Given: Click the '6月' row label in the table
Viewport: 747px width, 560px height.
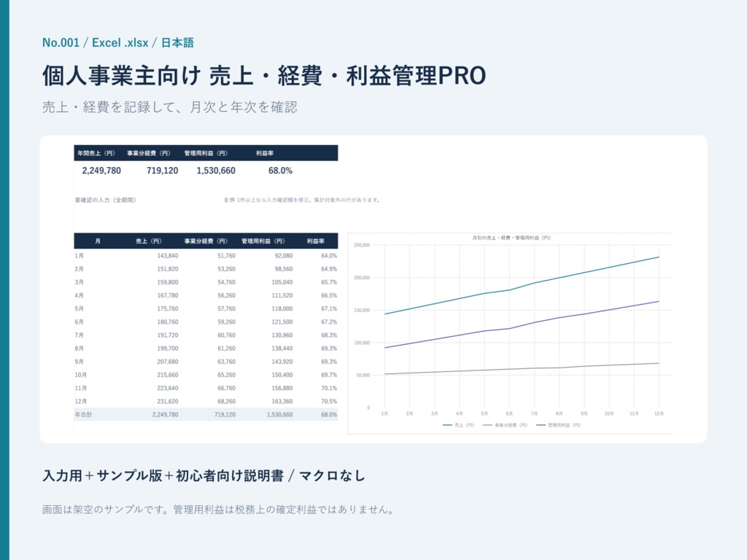Looking at the screenshot, I should coord(79,322).
